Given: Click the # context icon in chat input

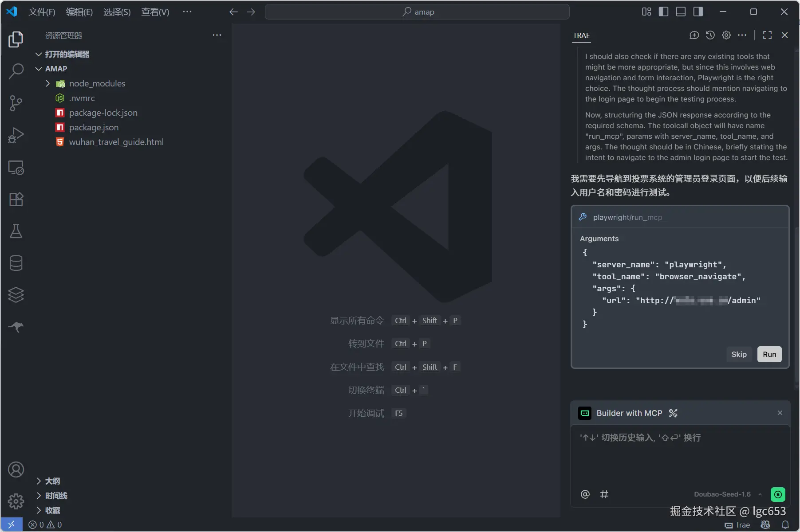Looking at the screenshot, I should pyautogui.click(x=604, y=494).
